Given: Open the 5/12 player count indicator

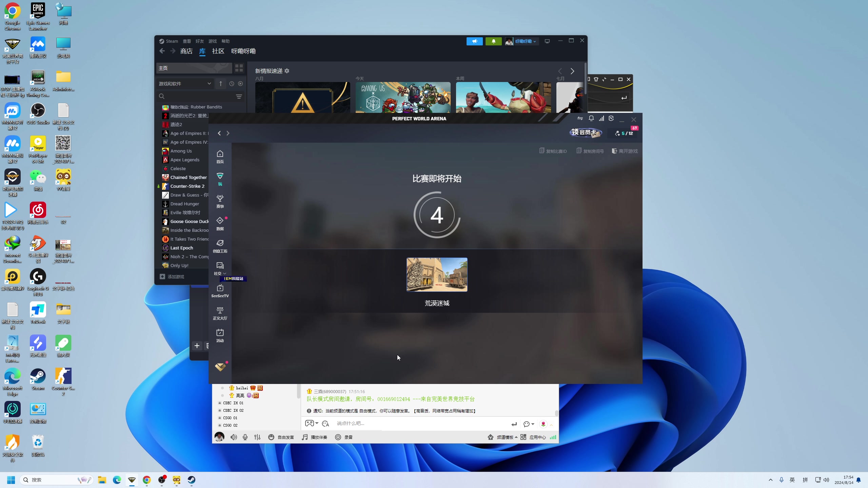Looking at the screenshot, I should point(624,133).
